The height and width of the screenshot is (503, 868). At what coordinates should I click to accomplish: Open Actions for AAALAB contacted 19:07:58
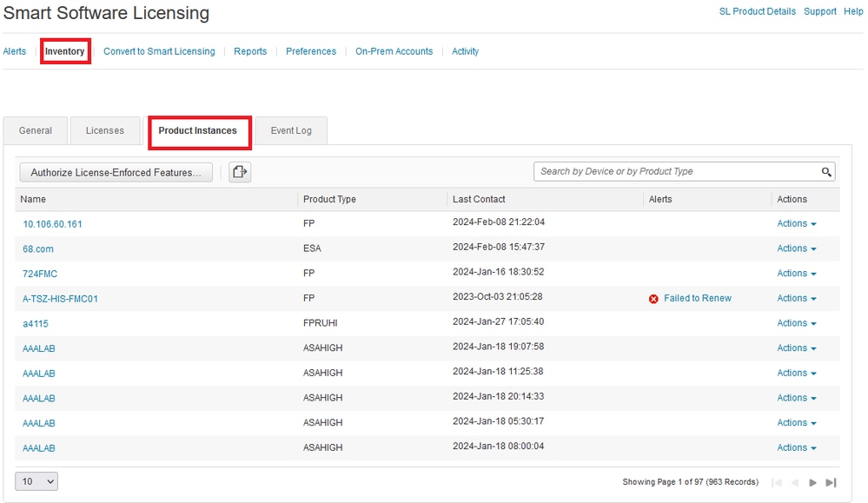pyautogui.click(x=797, y=348)
